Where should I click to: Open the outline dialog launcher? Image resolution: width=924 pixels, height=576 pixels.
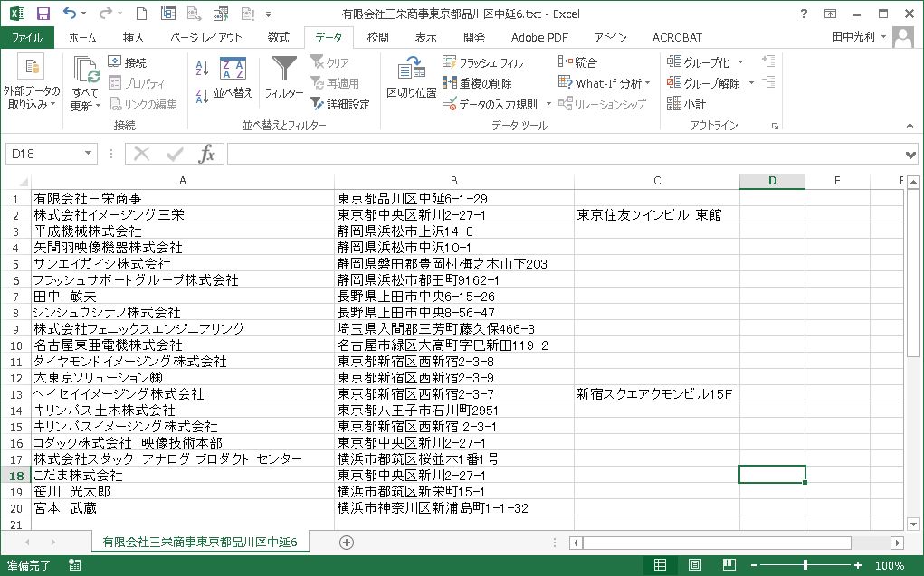click(775, 126)
